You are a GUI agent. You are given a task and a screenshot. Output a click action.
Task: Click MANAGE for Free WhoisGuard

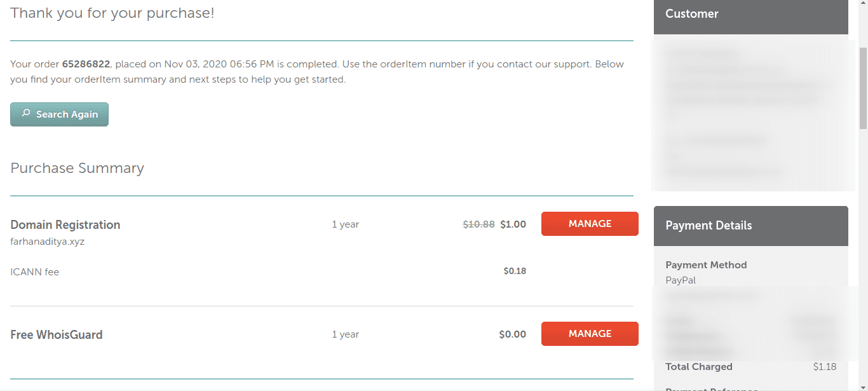coord(590,333)
